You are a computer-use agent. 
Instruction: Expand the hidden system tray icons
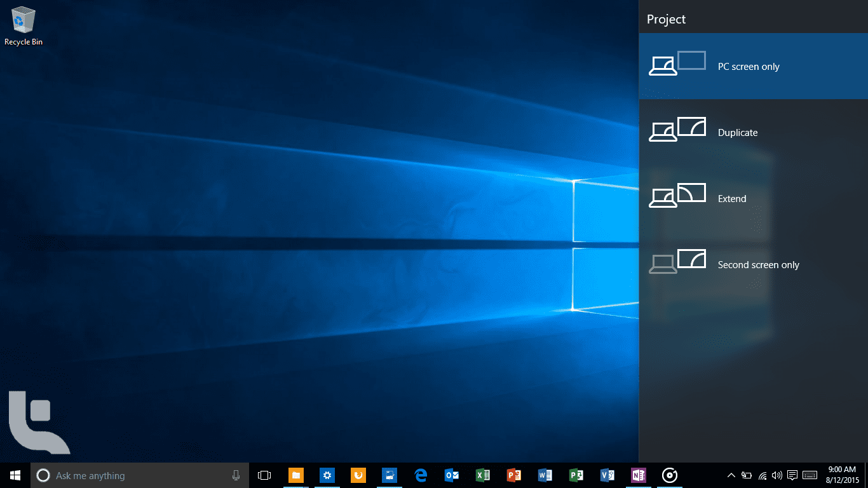tap(731, 475)
